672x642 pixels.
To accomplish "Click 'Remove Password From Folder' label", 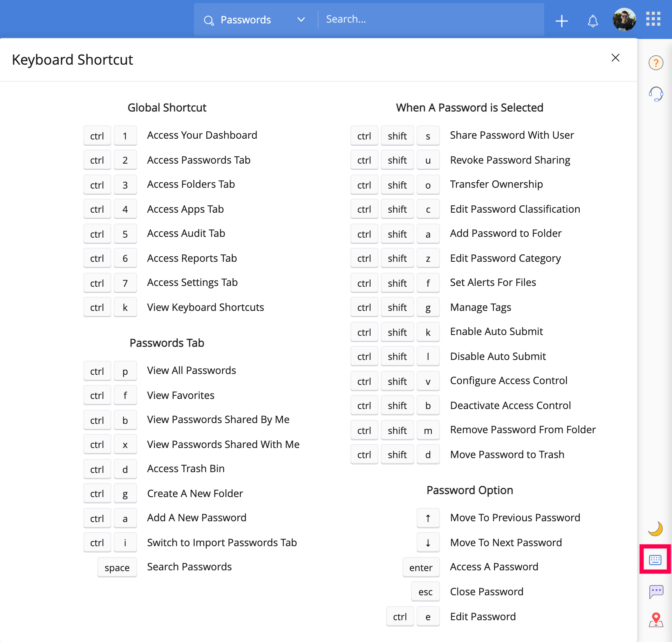I will coord(523,430).
